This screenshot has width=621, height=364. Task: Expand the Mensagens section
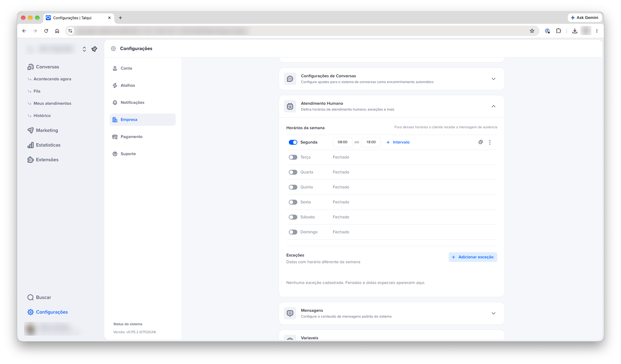click(x=493, y=313)
